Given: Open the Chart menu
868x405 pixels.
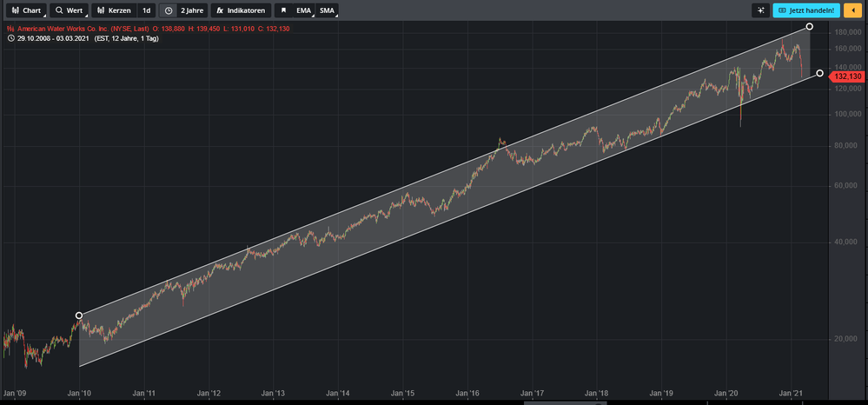Looking at the screenshot, I should click(x=24, y=10).
